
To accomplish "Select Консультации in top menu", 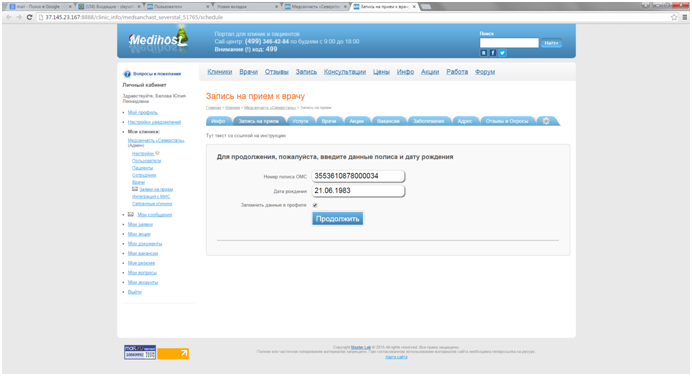I will click(345, 72).
